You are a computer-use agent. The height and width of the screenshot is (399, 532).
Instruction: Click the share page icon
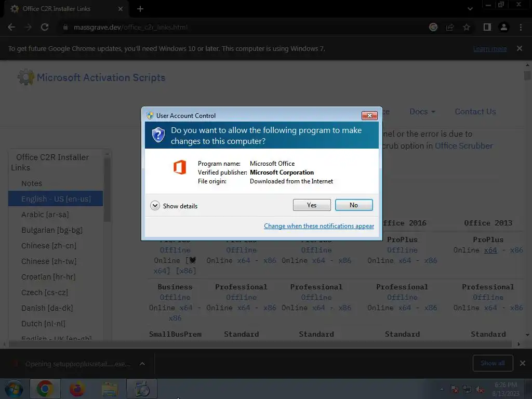coord(450,27)
